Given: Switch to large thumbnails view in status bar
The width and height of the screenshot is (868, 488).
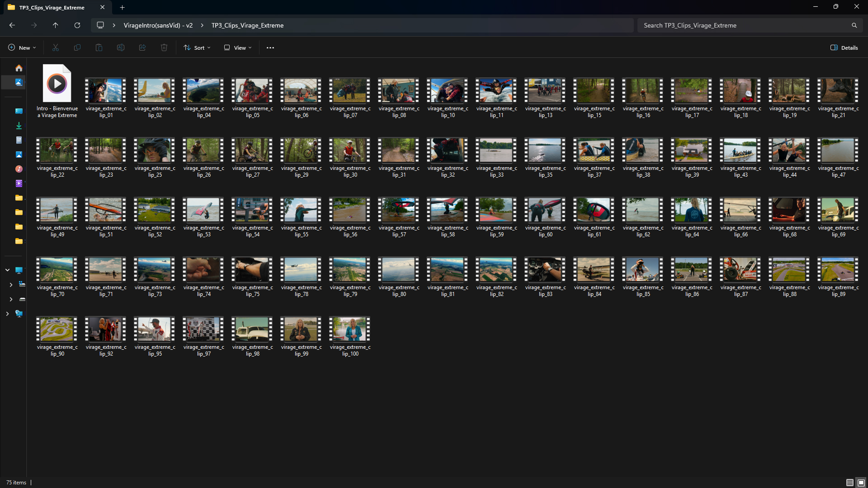Looking at the screenshot, I should pyautogui.click(x=861, y=483).
